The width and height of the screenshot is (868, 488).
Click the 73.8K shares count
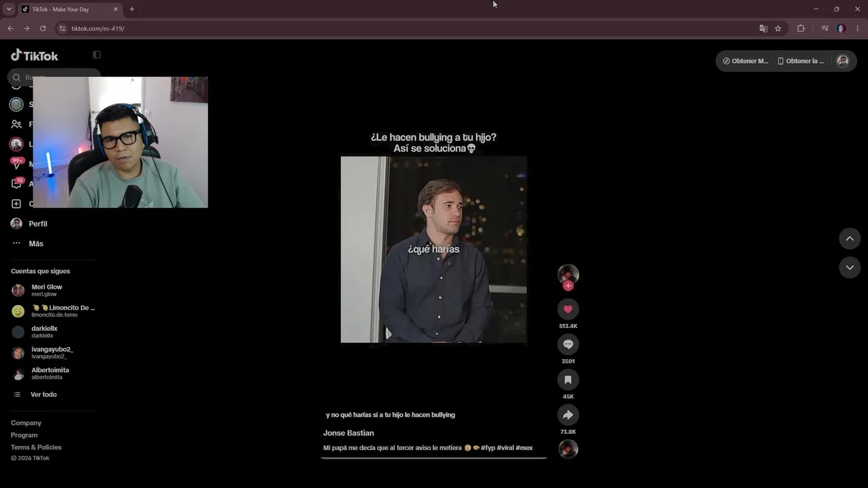[568, 432]
